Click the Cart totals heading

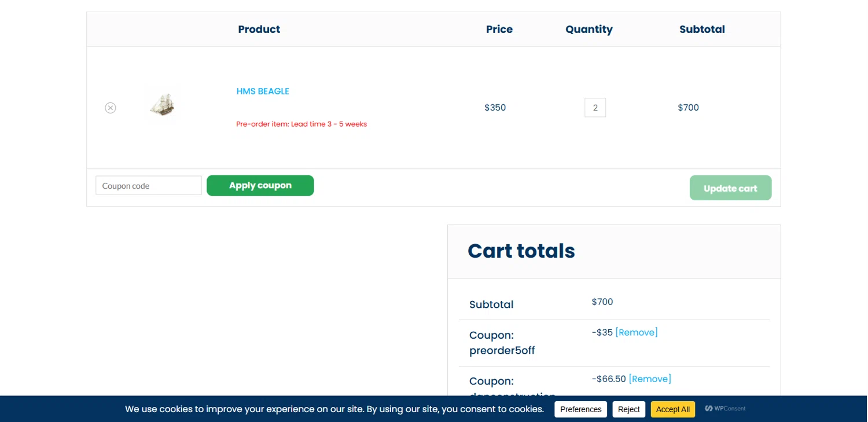[x=521, y=251]
